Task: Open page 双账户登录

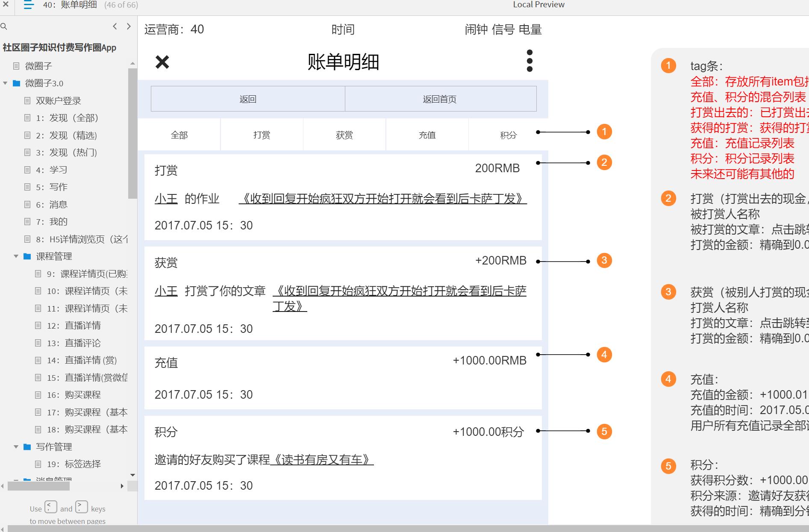Action: [59, 101]
